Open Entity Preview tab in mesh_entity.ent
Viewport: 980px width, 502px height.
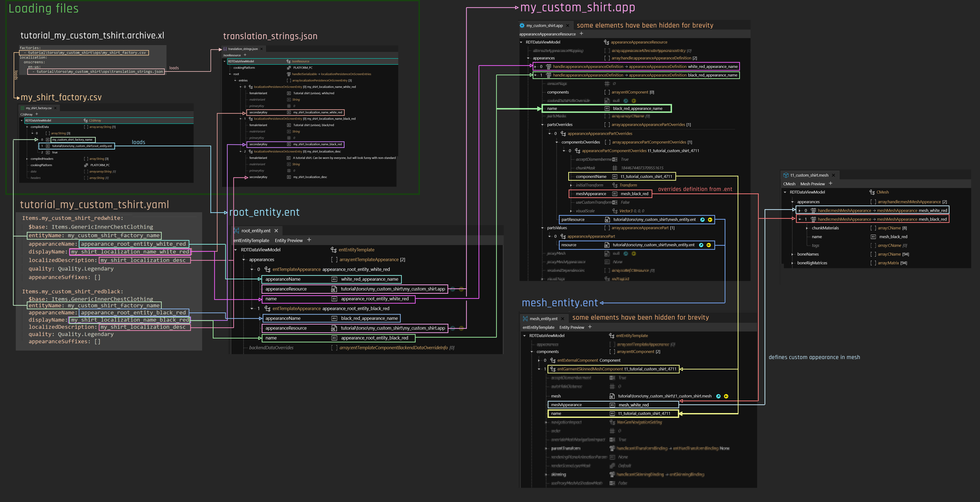coord(571,327)
